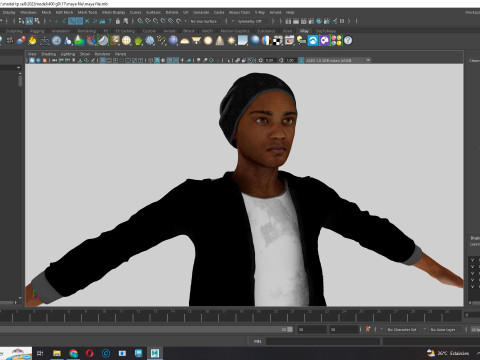
Task: Open the viewport Shading menu
Action: click(x=49, y=54)
